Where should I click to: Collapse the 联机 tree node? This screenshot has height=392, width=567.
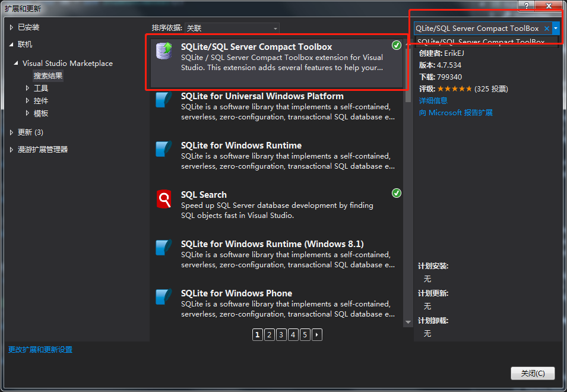click(x=11, y=45)
